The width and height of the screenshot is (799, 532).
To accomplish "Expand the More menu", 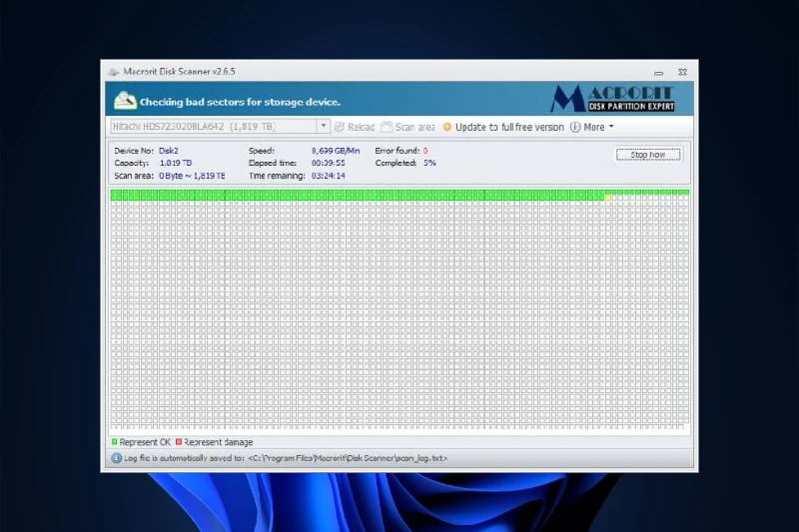I will [592, 127].
